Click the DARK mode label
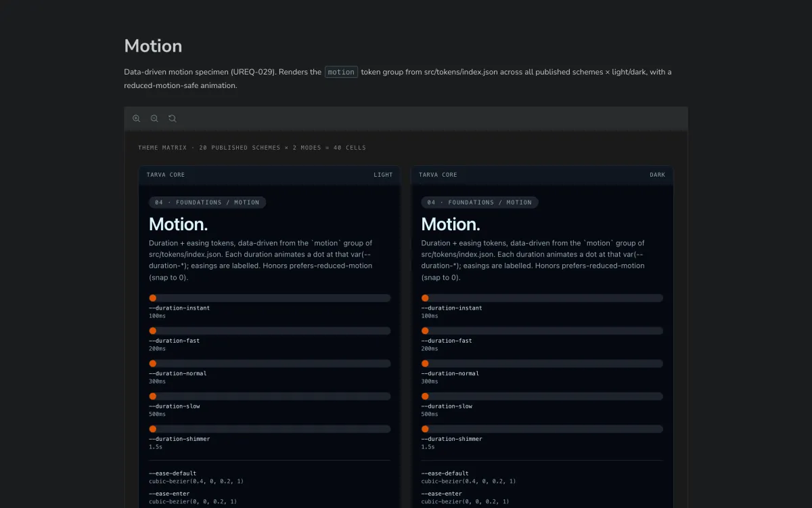The height and width of the screenshot is (508, 812). click(x=657, y=175)
